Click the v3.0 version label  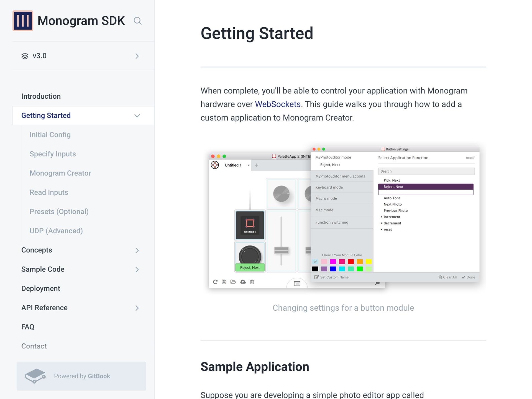click(40, 56)
